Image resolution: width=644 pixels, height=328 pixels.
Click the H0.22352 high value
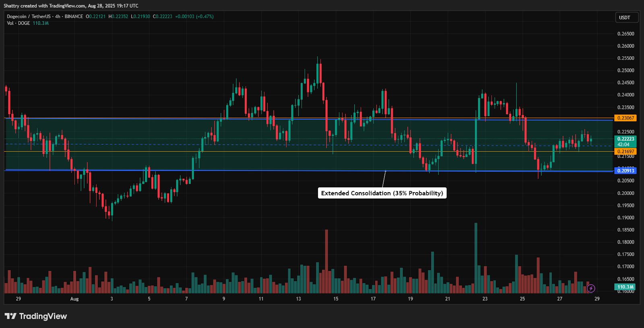pyautogui.click(x=118, y=16)
